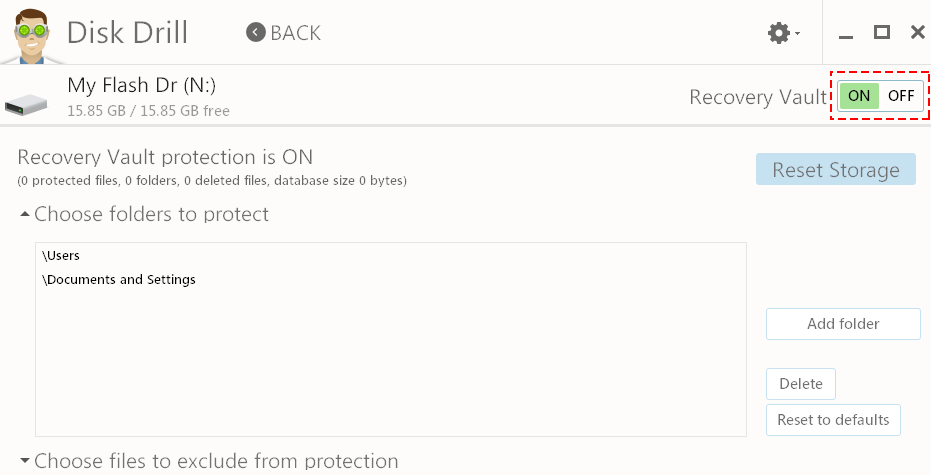Select the \Users folder entry
The width and height of the screenshot is (931, 475).
point(61,256)
